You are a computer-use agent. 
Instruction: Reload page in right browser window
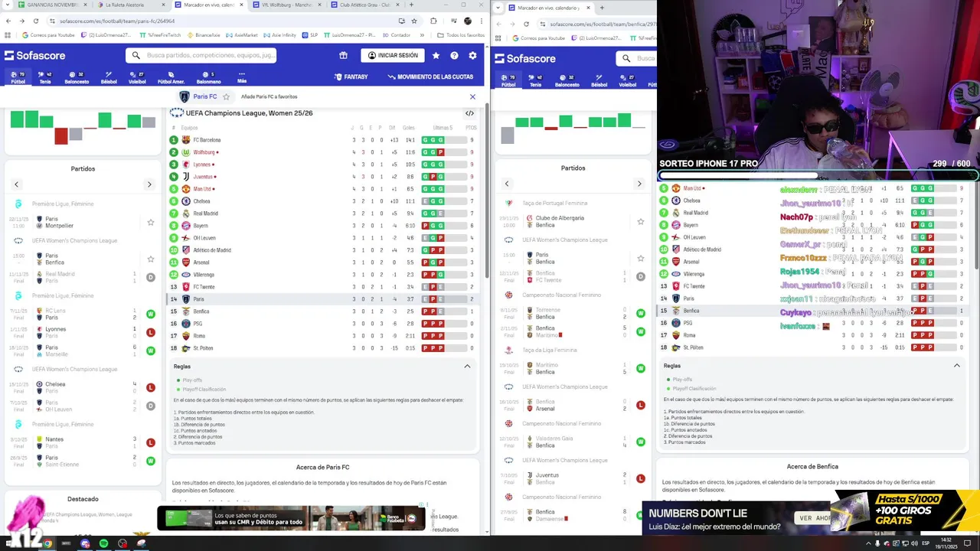tap(526, 24)
